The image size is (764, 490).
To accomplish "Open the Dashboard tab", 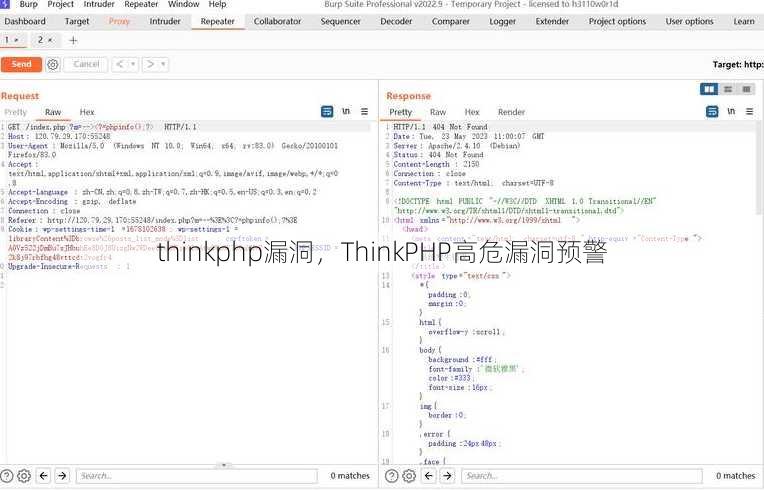I will coord(25,21).
